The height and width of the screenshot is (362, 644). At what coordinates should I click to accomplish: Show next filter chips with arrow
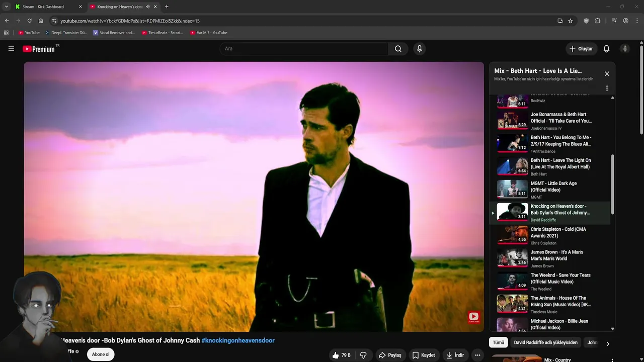click(607, 344)
